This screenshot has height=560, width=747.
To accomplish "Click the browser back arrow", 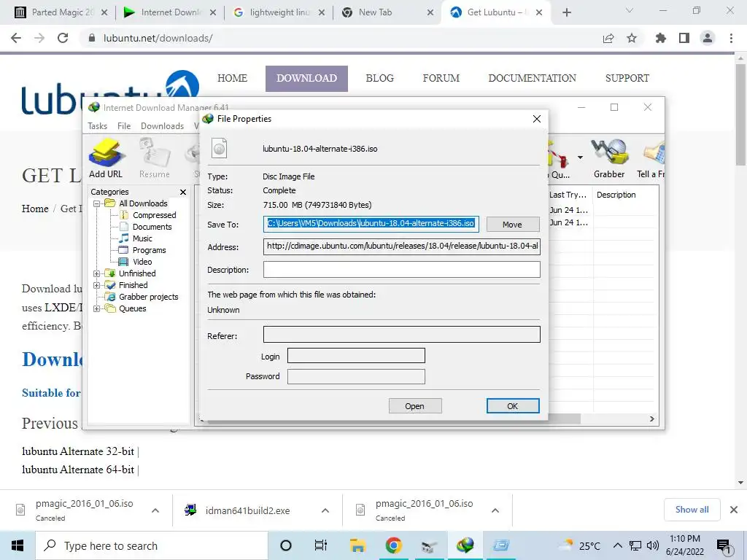I will (x=16, y=38).
